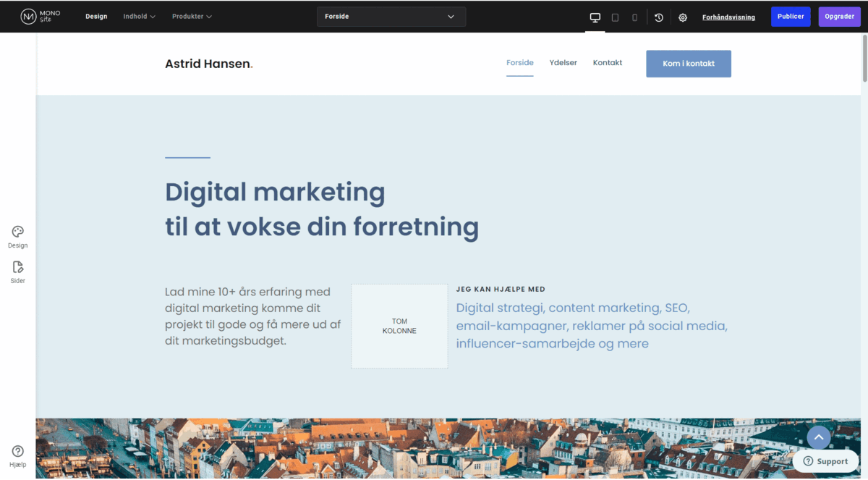The width and height of the screenshot is (868, 480).
Task: Open the Sider pages panel icon
Action: pos(18,271)
